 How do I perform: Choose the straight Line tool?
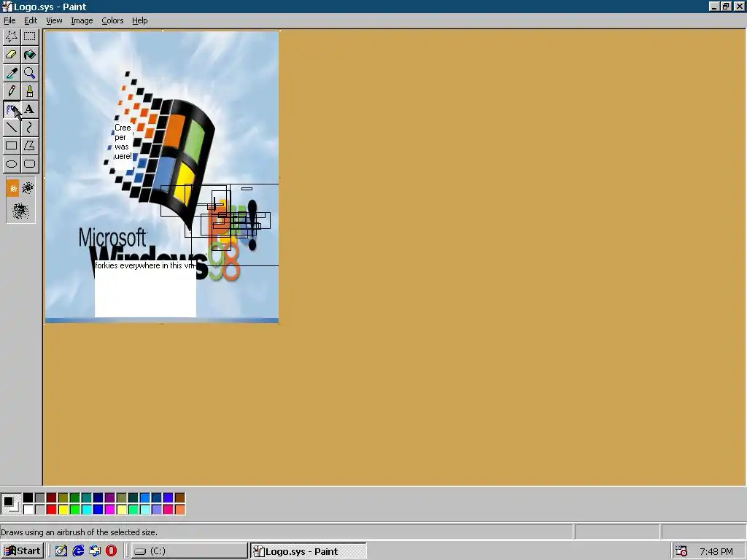click(12, 128)
